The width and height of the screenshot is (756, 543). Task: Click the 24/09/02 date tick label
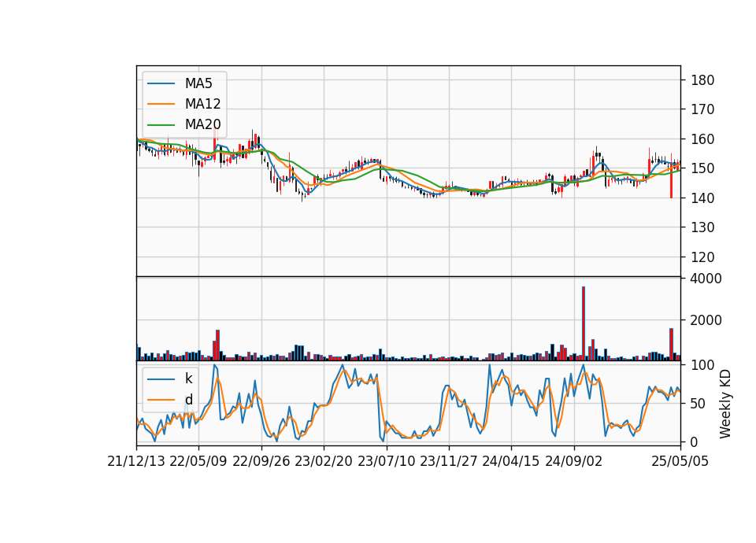[574, 461]
